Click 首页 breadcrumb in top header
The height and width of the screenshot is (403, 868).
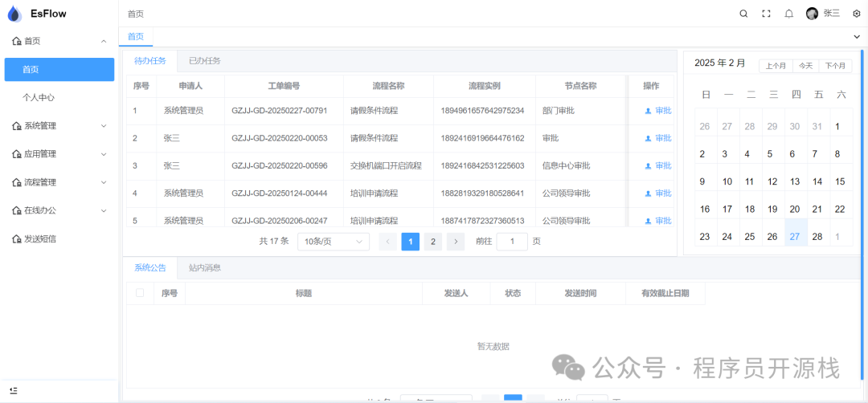click(136, 14)
